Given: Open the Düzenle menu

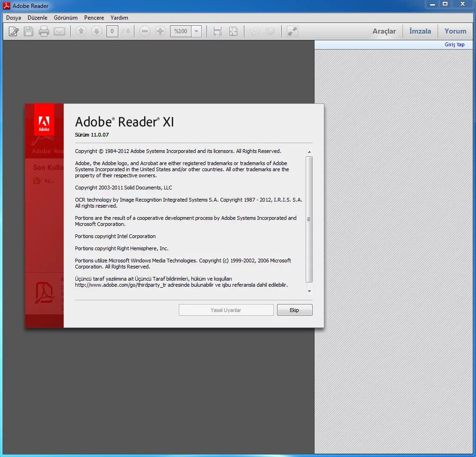Looking at the screenshot, I should tap(37, 18).
